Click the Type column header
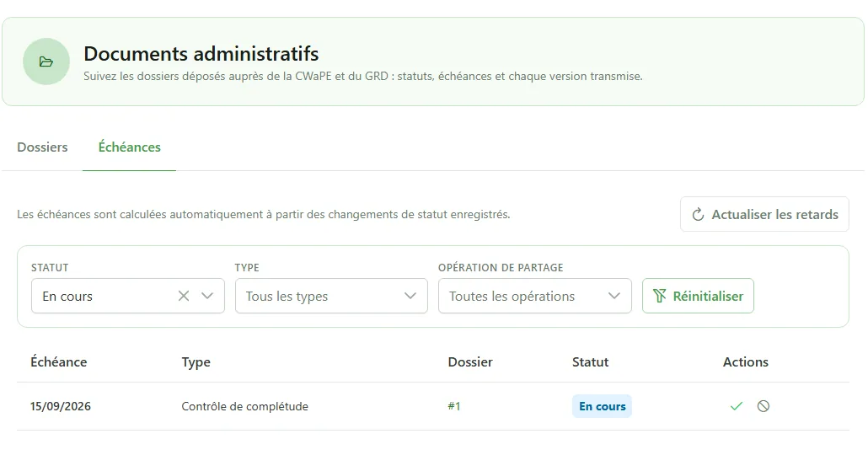The height and width of the screenshot is (455, 868). point(196,362)
